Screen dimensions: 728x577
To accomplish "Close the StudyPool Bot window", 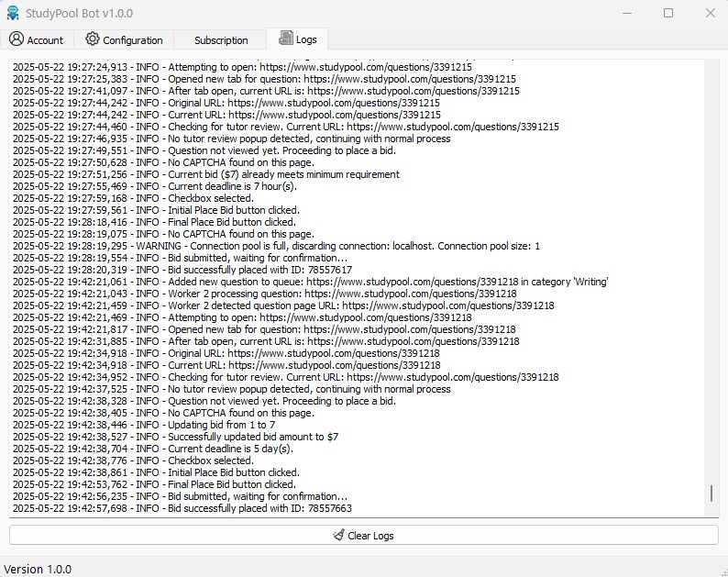I will 710,13.
